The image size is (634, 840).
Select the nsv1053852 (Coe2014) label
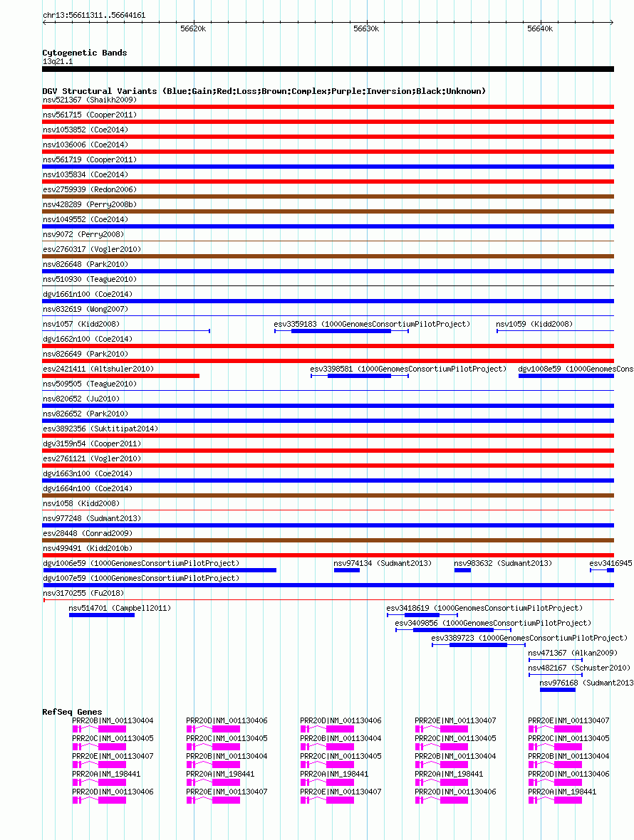point(85,130)
